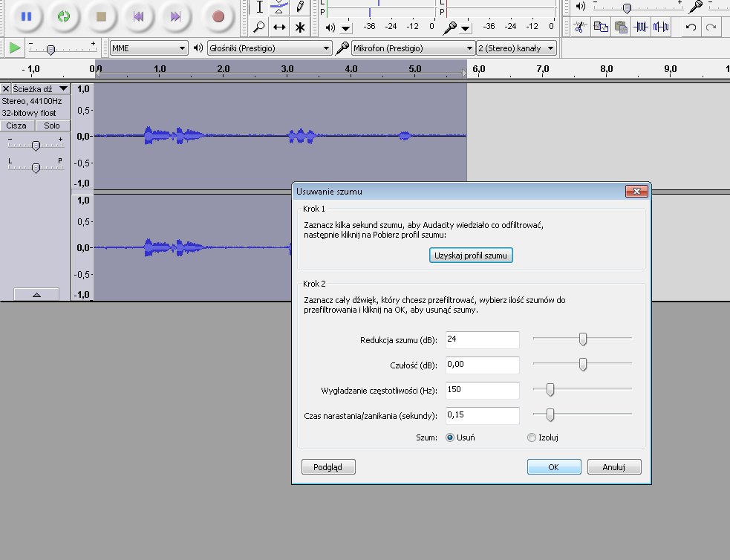
Task: Open the MME audio host dropdown
Action: pyautogui.click(x=149, y=48)
